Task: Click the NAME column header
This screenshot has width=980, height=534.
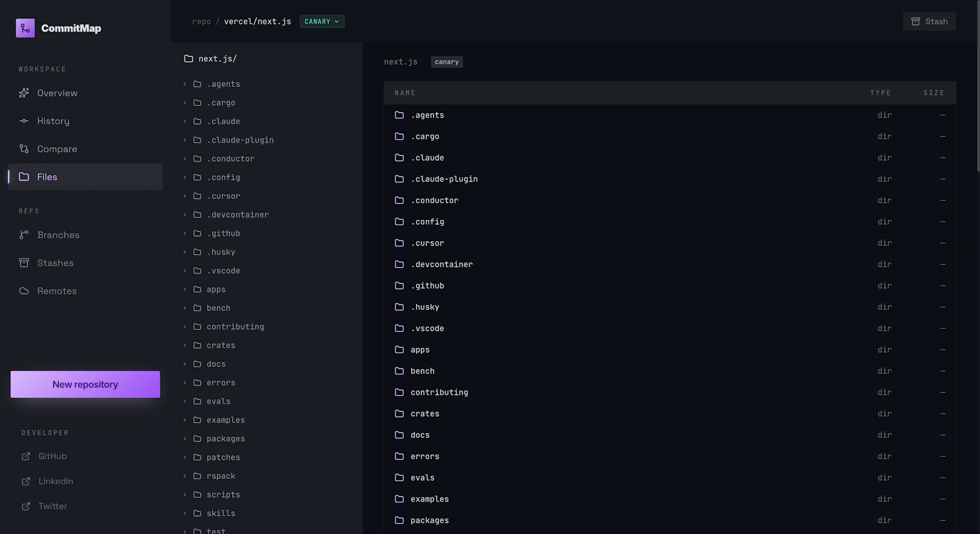Action: pos(405,93)
